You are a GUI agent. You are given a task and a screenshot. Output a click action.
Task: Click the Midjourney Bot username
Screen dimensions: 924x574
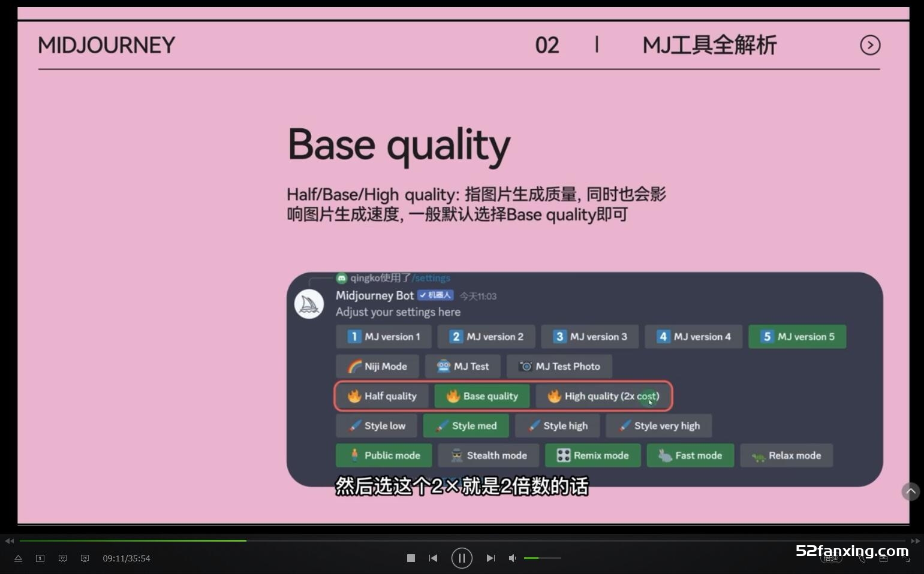click(375, 295)
